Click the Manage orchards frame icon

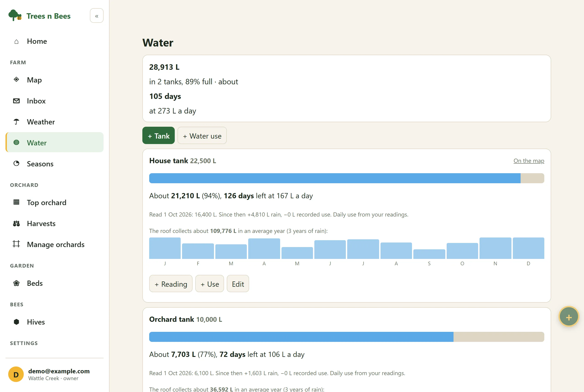click(16, 244)
